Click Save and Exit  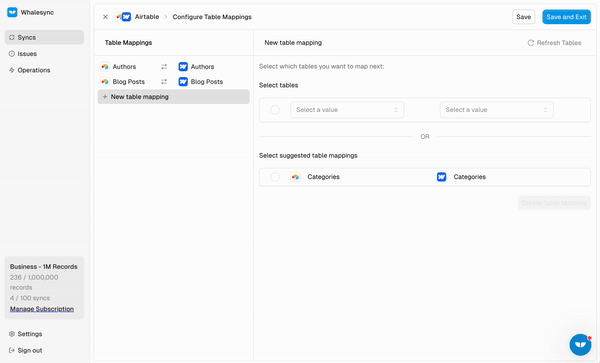[x=566, y=17]
